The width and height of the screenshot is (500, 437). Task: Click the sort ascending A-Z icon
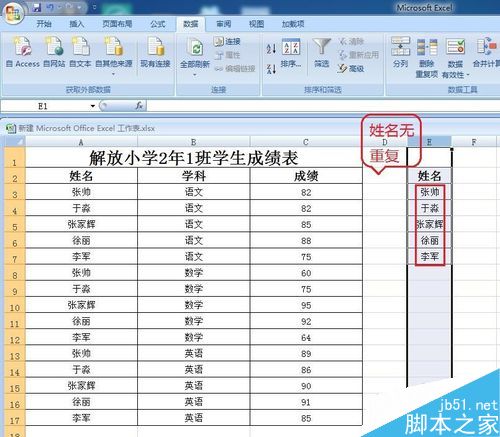[x=271, y=49]
